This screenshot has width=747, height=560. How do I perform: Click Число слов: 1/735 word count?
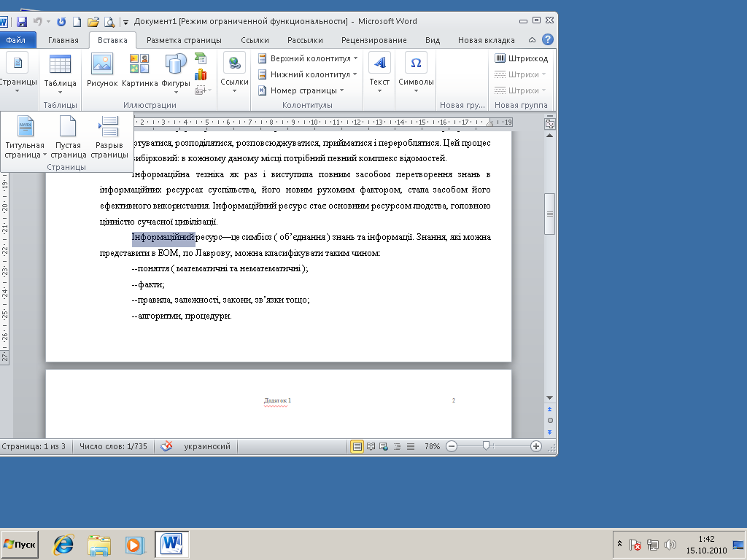coord(113,446)
